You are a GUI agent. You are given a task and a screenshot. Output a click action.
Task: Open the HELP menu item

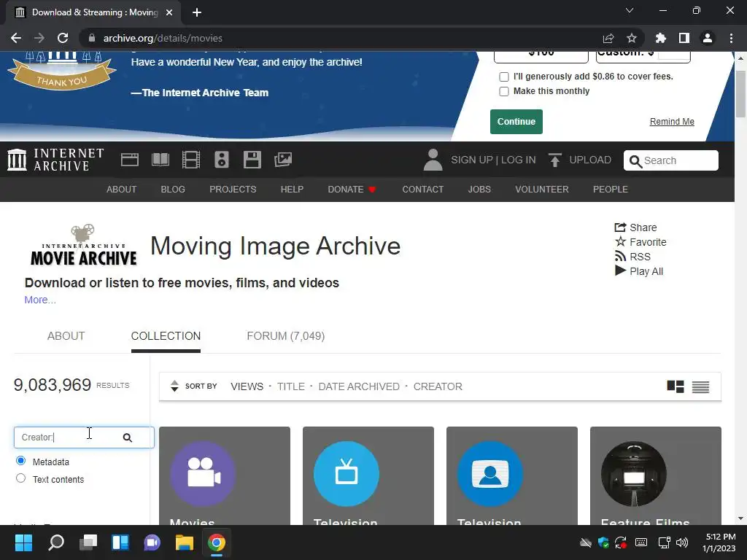pyautogui.click(x=292, y=189)
